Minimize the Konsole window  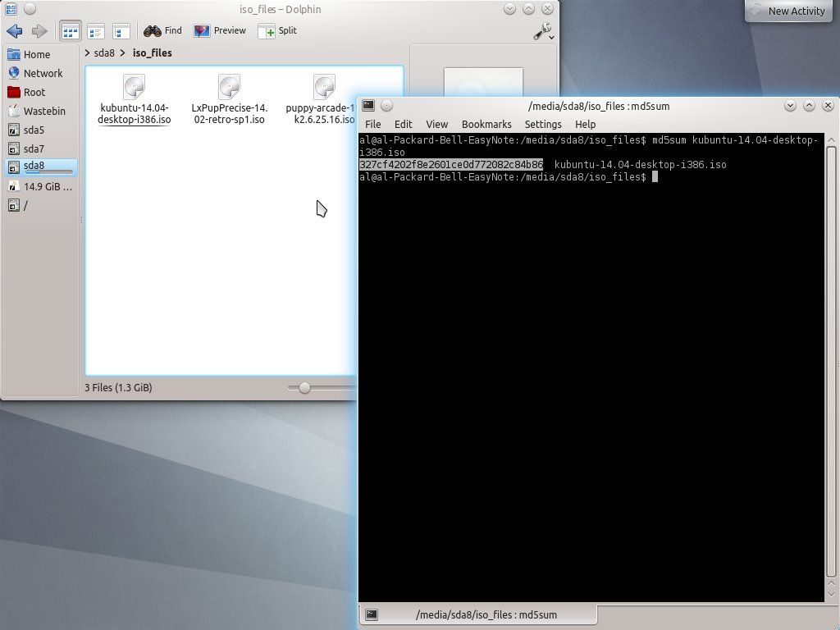click(x=790, y=106)
